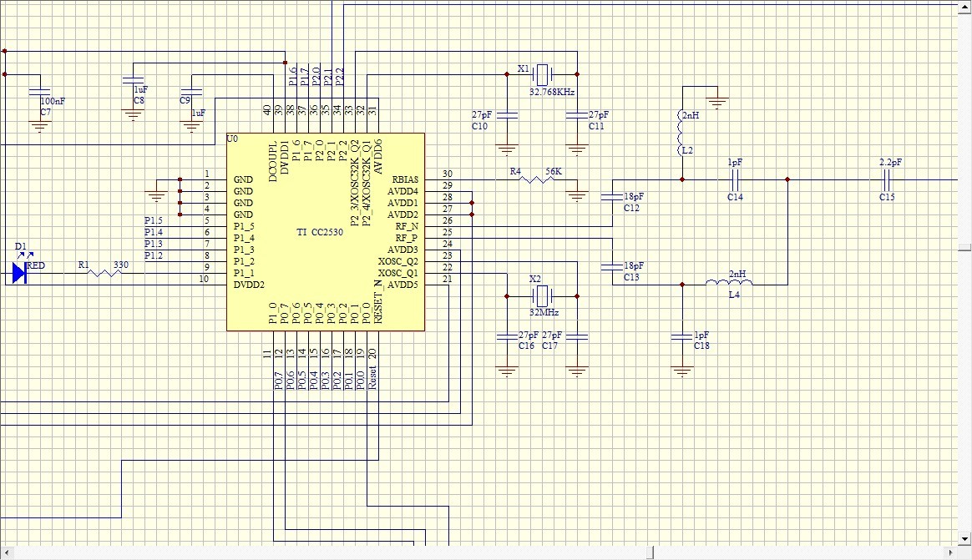
Task: Select the 'C9' designator
Action: (185, 100)
